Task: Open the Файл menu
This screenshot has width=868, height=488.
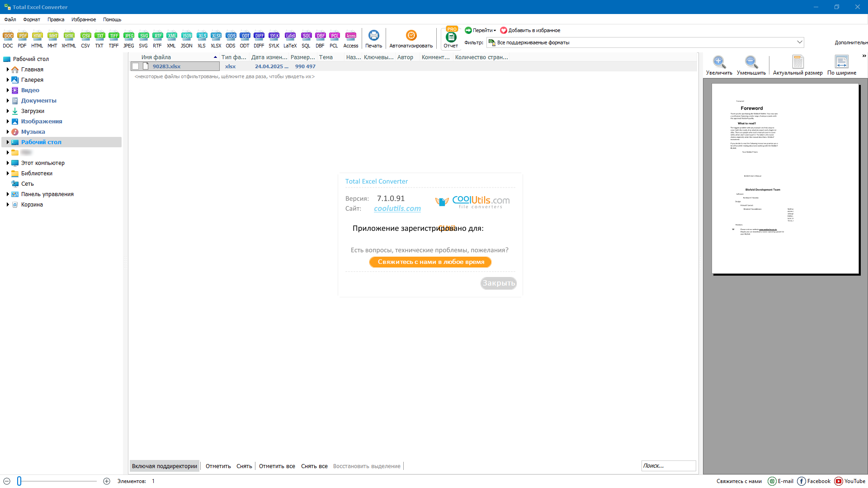Action: [10, 19]
